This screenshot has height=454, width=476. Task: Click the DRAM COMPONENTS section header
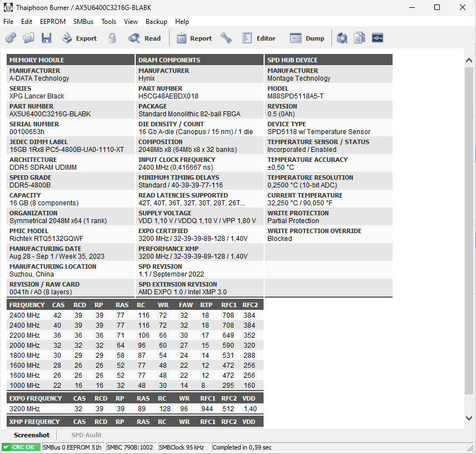point(200,60)
